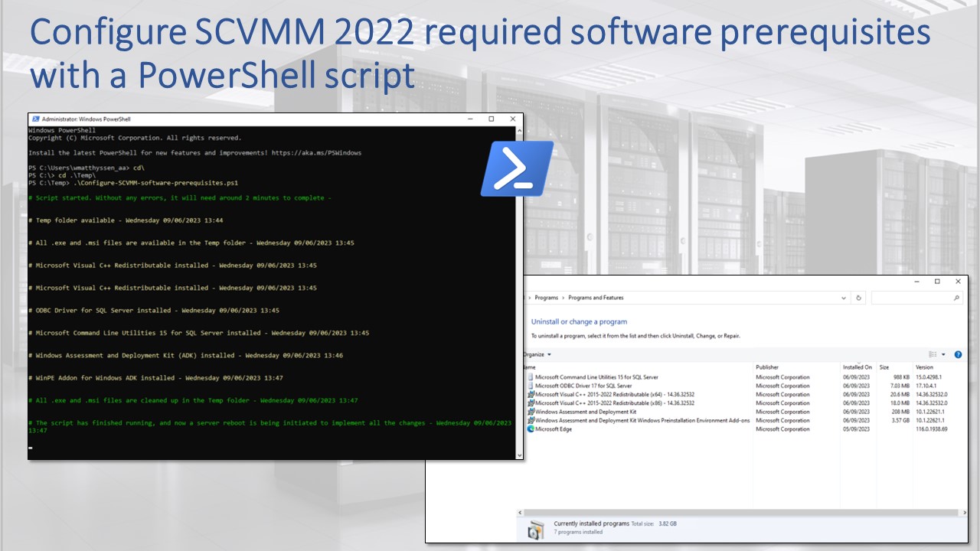The width and height of the screenshot is (980, 551).
Task: Click the installed programs icon in details pane
Action: pos(536,528)
